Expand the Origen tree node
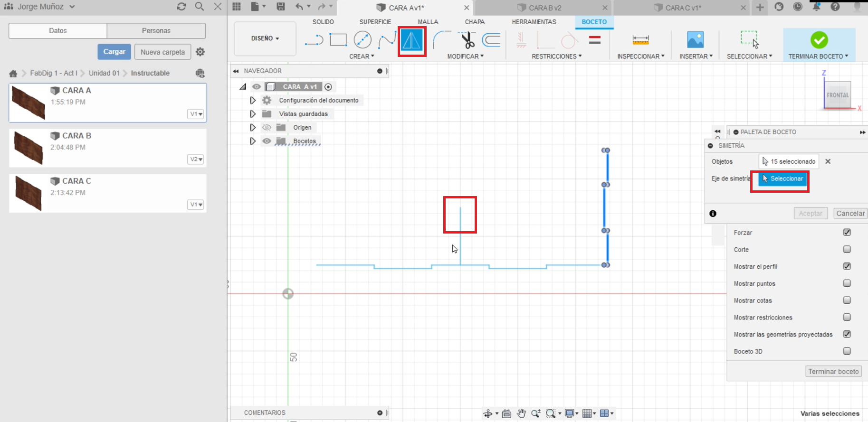Viewport: 868px width, 422px height. (x=253, y=127)
